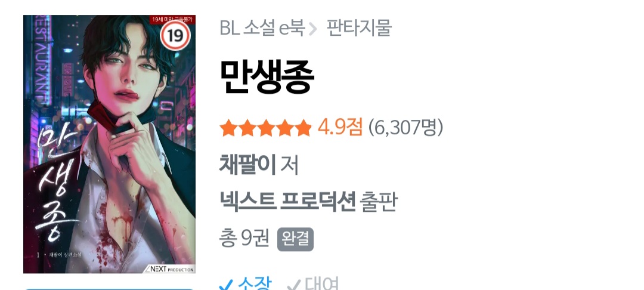
Task: Click the 만생종 title heading
Action: (x=267, y=77)
